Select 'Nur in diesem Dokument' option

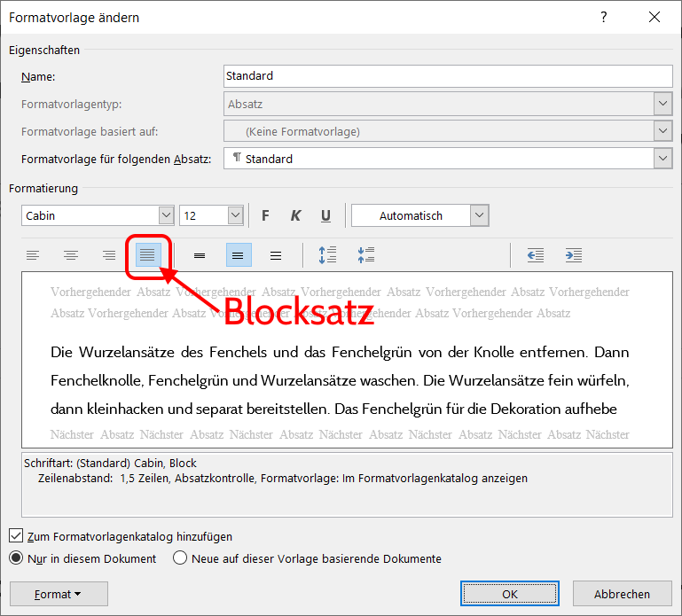pos(16,558)
